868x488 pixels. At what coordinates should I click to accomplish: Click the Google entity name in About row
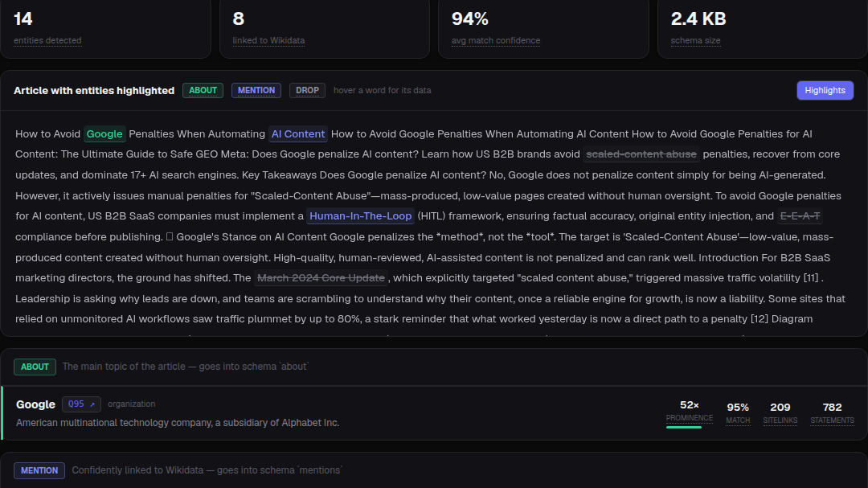35,404
